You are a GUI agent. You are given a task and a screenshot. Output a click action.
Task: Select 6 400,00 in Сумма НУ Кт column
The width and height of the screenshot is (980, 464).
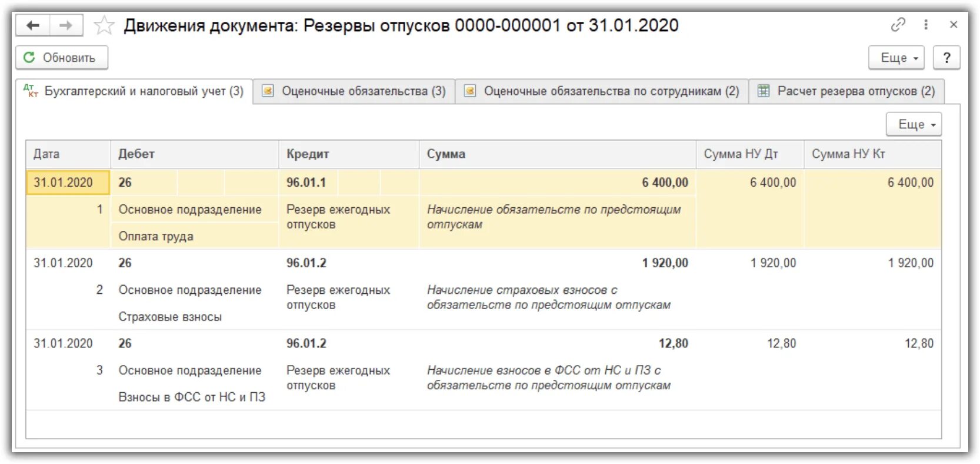tap(873, 183)
